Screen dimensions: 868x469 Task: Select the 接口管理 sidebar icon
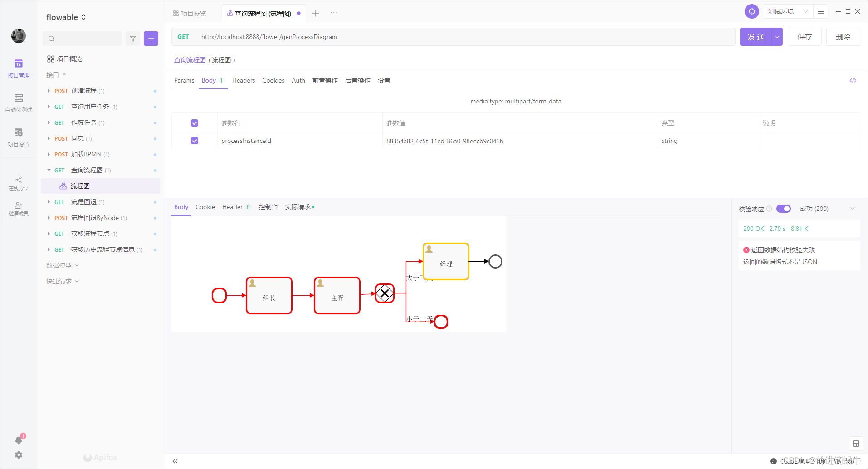click(18, 67)
